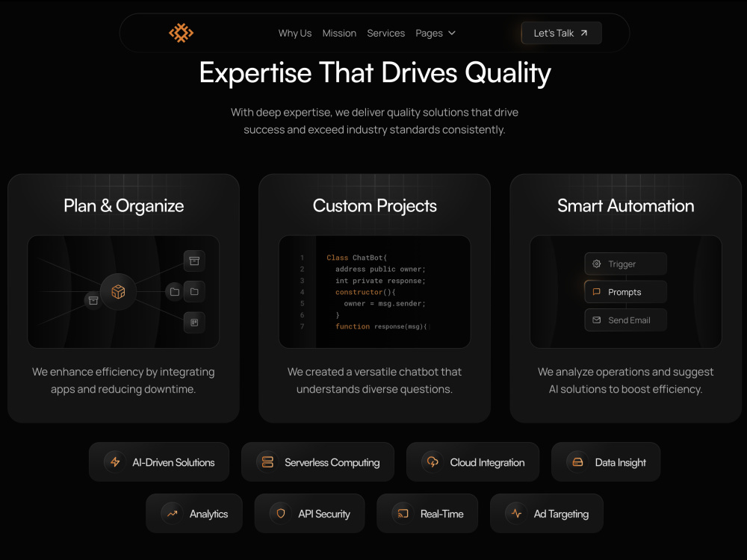Click the orange logo in the navbar
This screenshot has width=747, height=560.
pos(181,33)
